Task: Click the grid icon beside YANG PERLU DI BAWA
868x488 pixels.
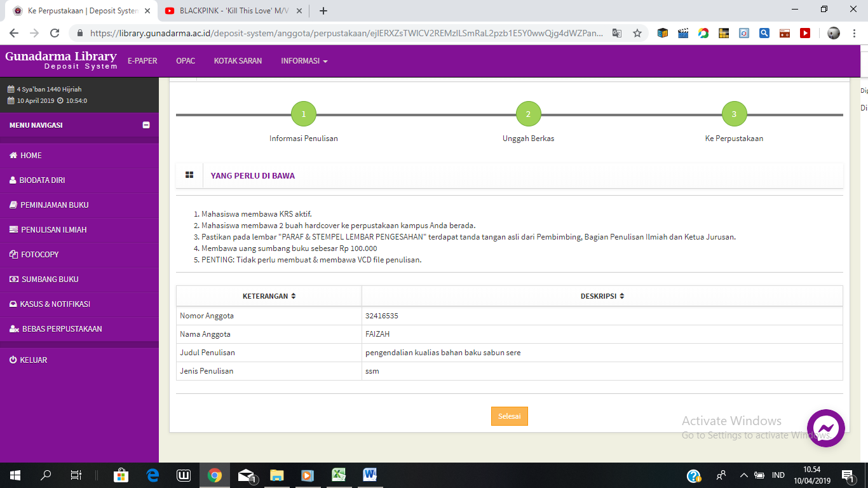Action: (x=189, y=175)
